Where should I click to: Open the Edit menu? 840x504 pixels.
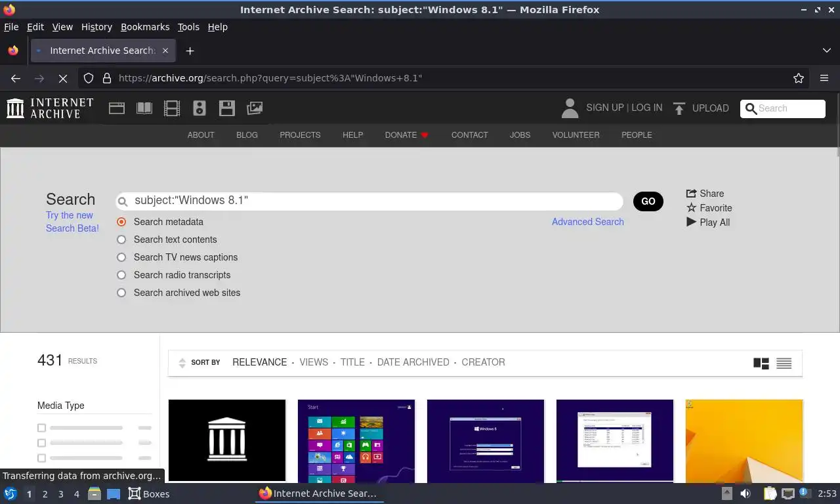[35, 27]
